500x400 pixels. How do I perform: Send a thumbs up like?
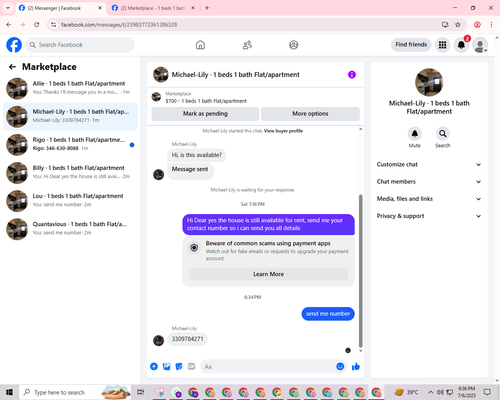point(356,367)
